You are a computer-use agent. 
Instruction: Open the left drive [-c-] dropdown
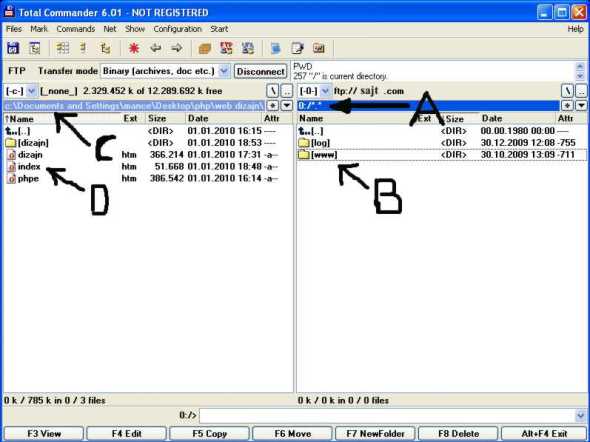tap(32, 91)
